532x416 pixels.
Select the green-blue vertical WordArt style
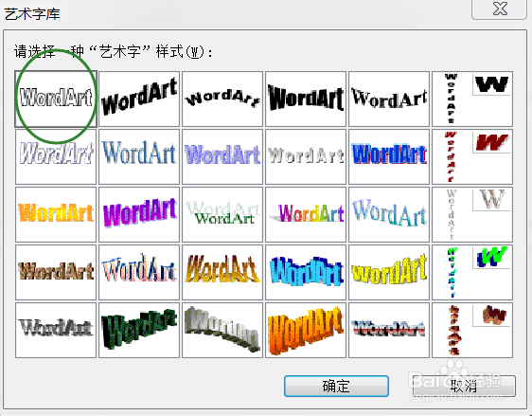coord(472,272)
